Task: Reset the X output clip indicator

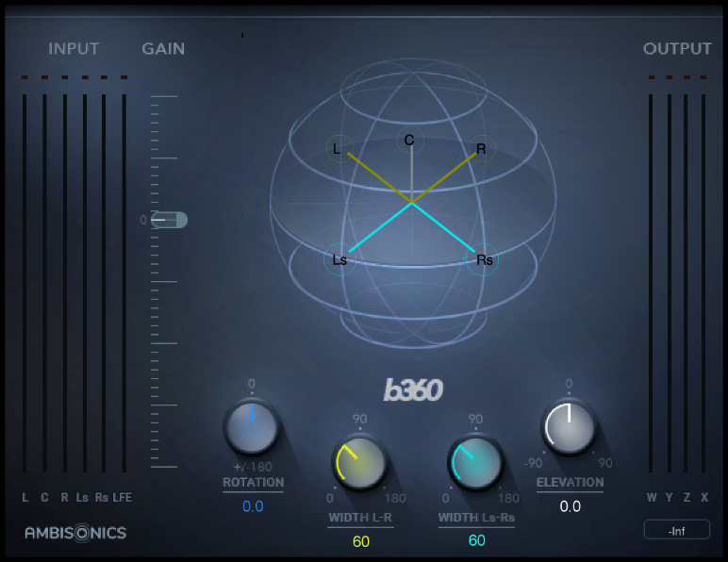Action: 703,77
